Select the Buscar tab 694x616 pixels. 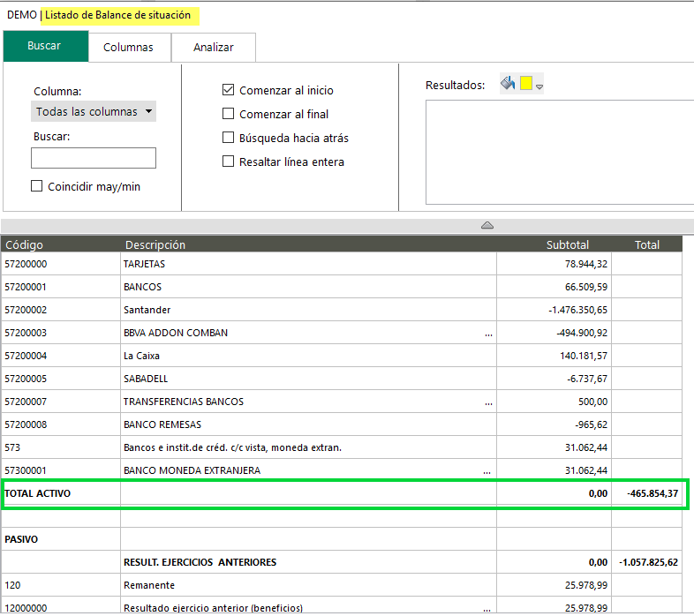coord(44,46)
